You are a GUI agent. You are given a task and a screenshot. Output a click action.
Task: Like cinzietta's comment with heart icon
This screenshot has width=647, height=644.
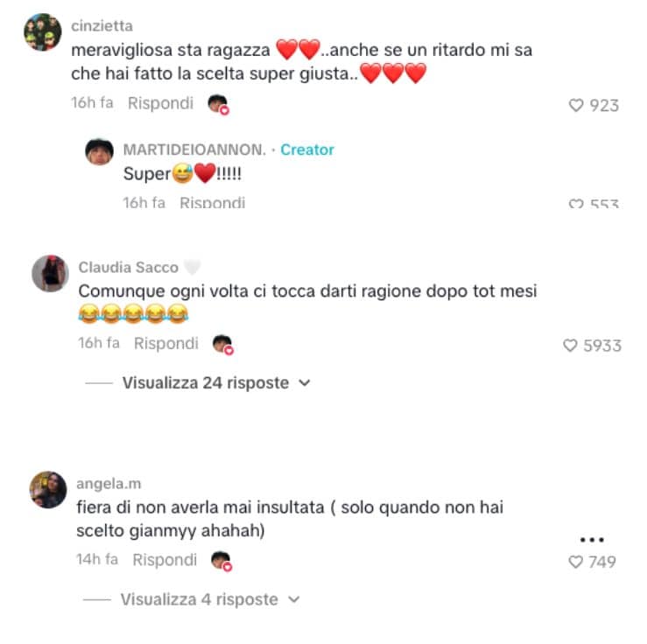click(x=576, y=106)
